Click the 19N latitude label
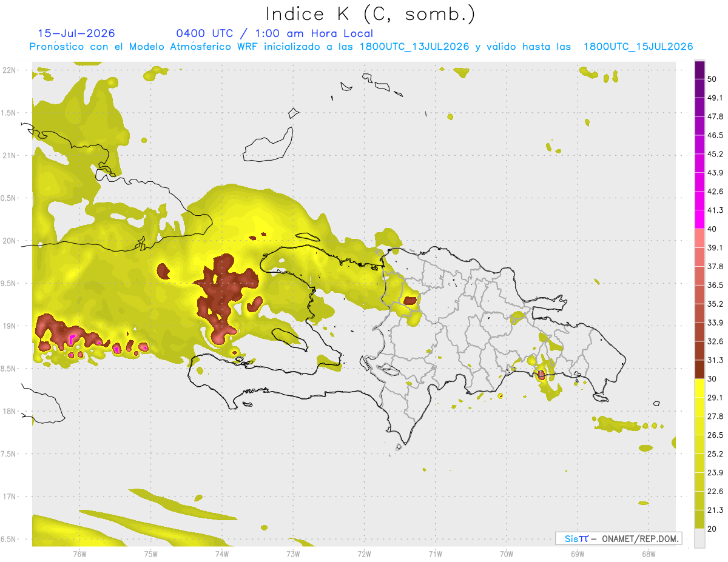 coord(9,326)
